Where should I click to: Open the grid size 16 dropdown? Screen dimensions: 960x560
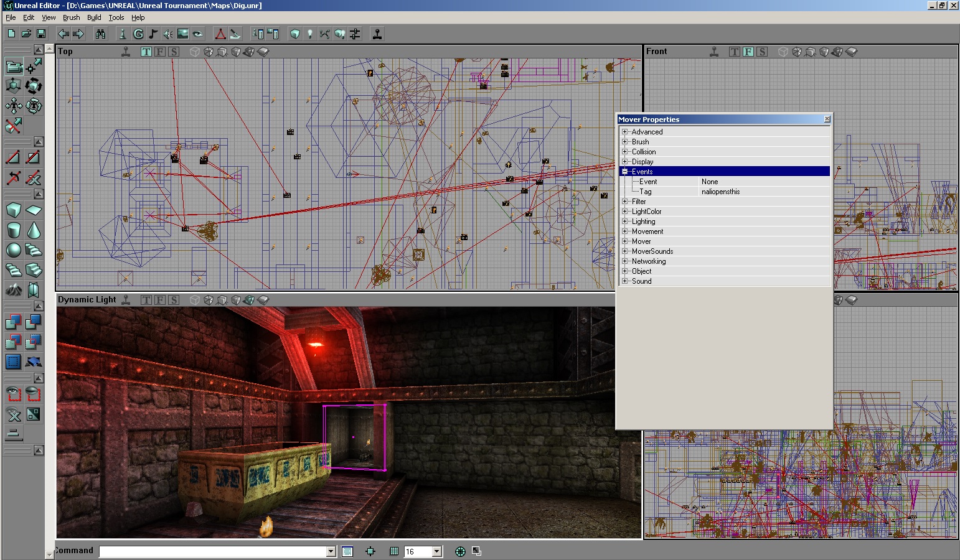436,551
